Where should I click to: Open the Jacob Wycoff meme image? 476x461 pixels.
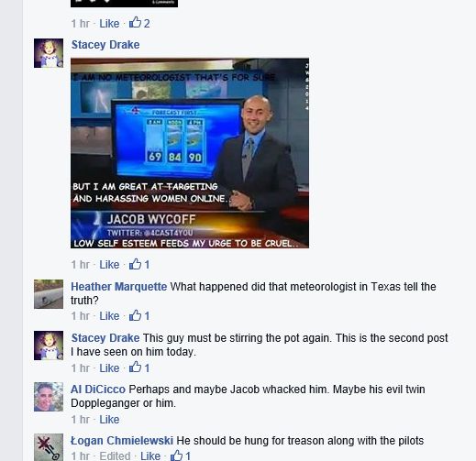click(190, 153)
